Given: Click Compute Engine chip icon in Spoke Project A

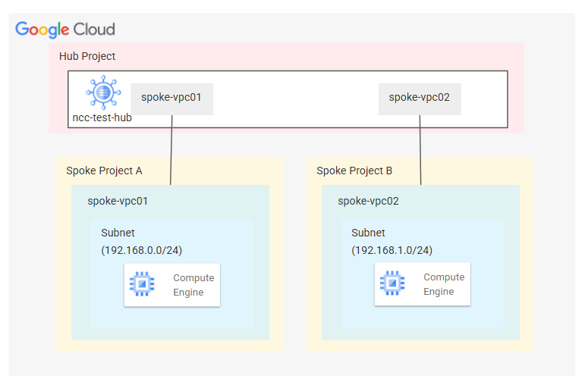Looking at the screenshot, I should [141, 284].
